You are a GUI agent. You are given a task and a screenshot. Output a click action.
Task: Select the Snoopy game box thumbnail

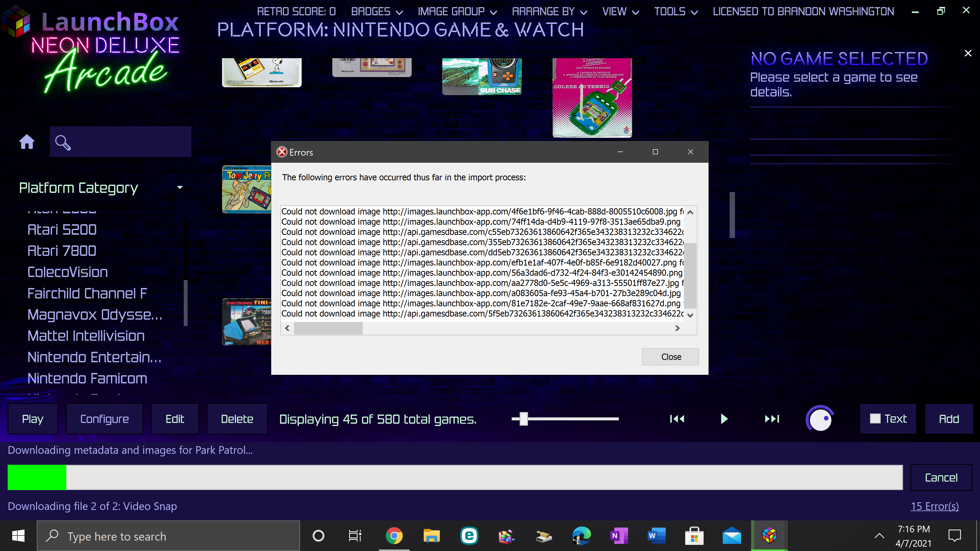pos(262,73)
